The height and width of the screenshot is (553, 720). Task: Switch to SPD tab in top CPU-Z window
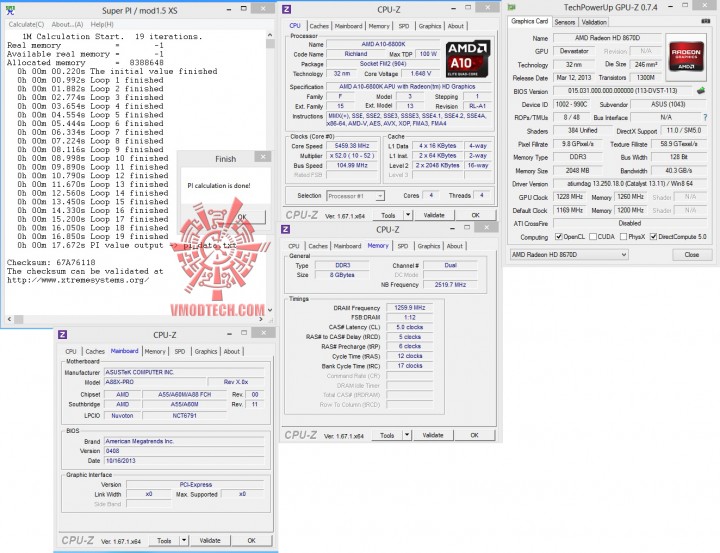[404, 26]
